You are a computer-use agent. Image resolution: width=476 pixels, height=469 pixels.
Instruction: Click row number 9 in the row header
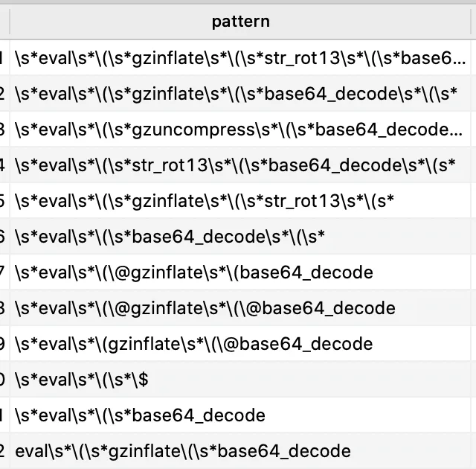(x=4, y=344)
